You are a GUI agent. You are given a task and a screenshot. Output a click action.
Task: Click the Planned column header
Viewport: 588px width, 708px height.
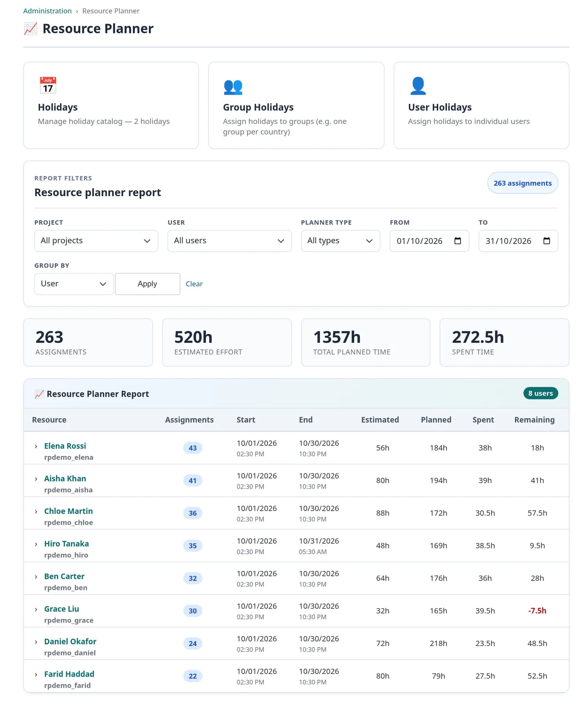(436, 420)
